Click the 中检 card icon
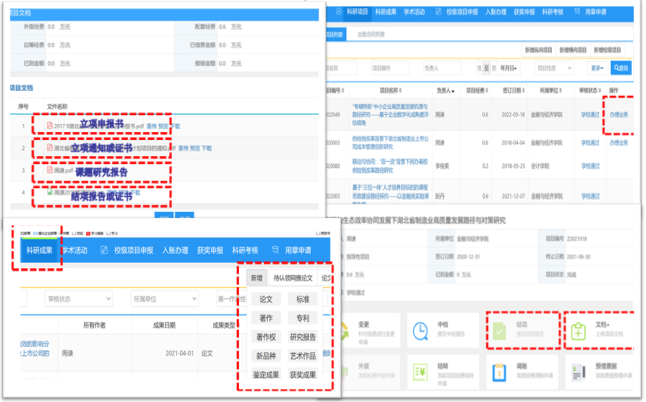The width and height of the screenshot is (646, 402). coord(421,329)
